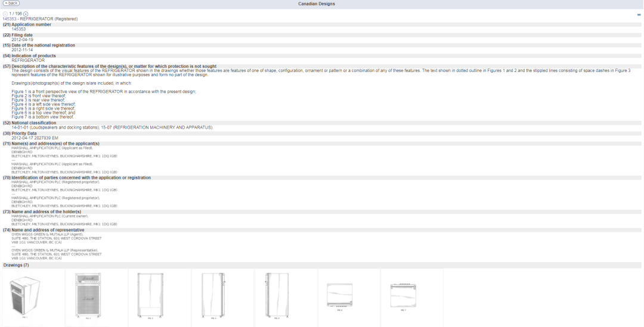This screenshot has height=327, width=644.
Task: Click 'Figure 1 is a front perspective view' line
Action: coord(104,92)
